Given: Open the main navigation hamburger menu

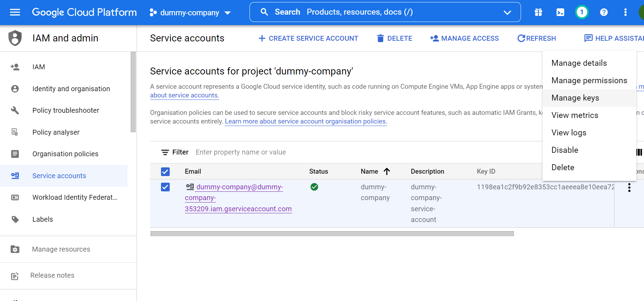Looking at the screenshot, I should pyautogui.click(x=15, y=13).
